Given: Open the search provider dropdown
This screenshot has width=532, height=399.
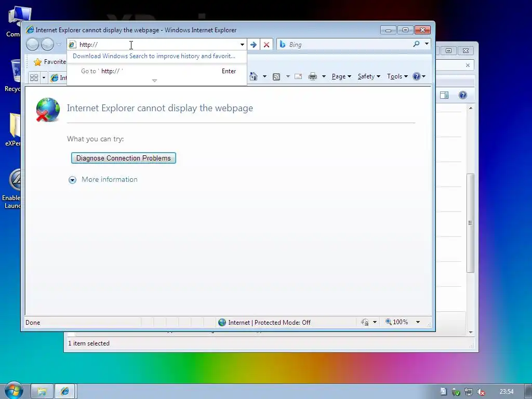Looking at the screenshot, I should point(427,44).
